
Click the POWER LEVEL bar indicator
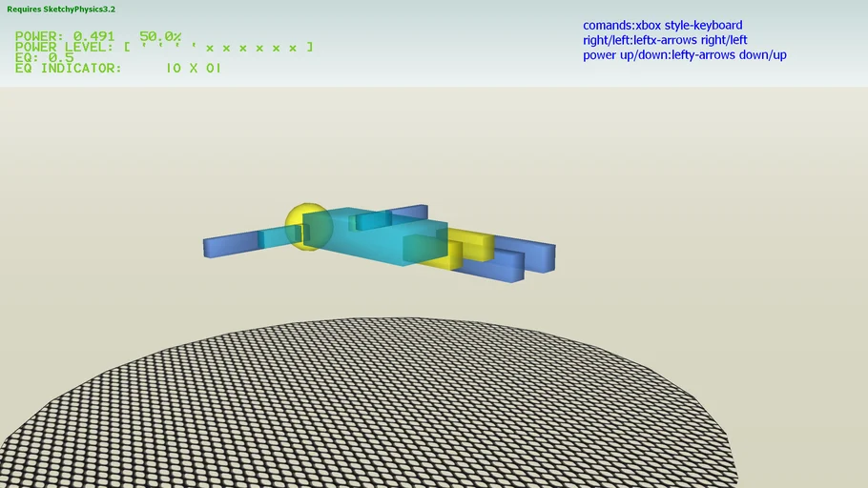(217, 47)
